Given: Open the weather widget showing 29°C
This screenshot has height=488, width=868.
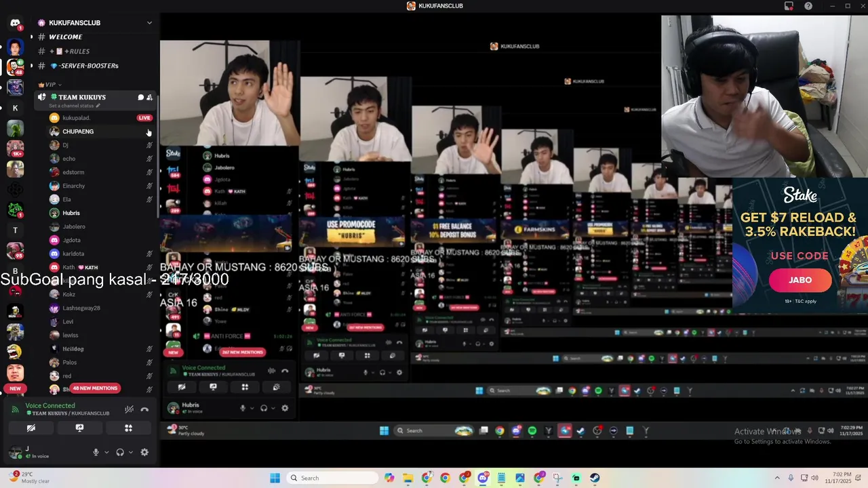Looking at the screenshot, I should click(x=28, y=477).
